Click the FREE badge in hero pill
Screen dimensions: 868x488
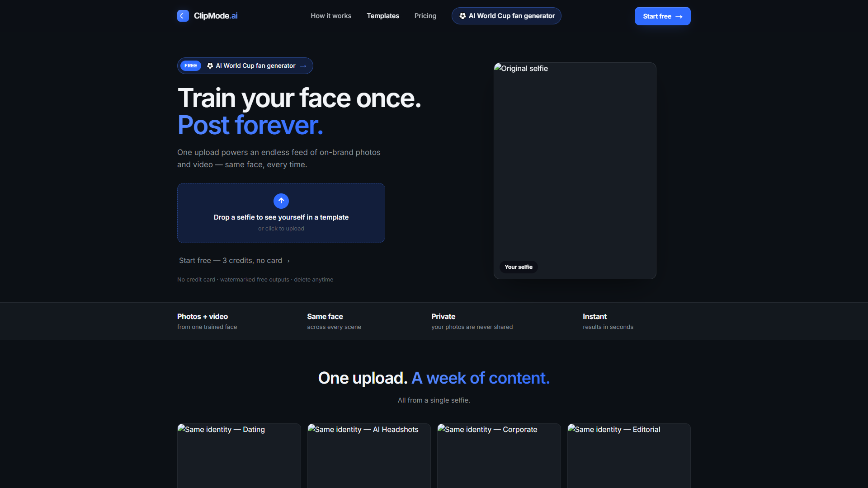click(191, 66)
